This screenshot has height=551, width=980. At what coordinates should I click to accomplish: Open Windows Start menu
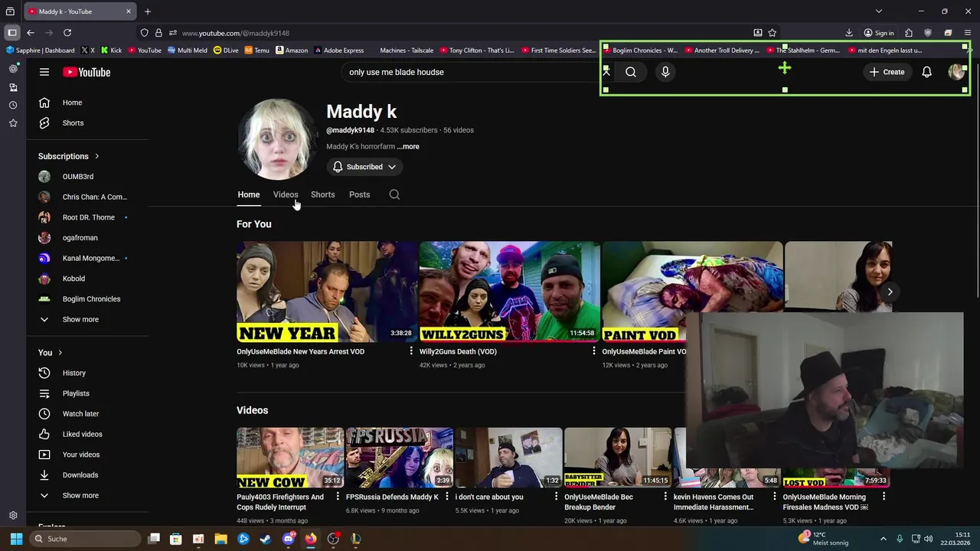pos(16,539)
